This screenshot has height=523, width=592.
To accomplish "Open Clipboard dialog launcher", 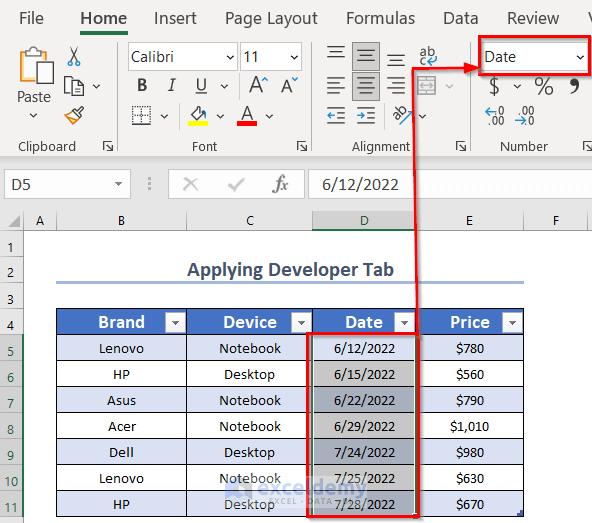I will coord(108,146).
